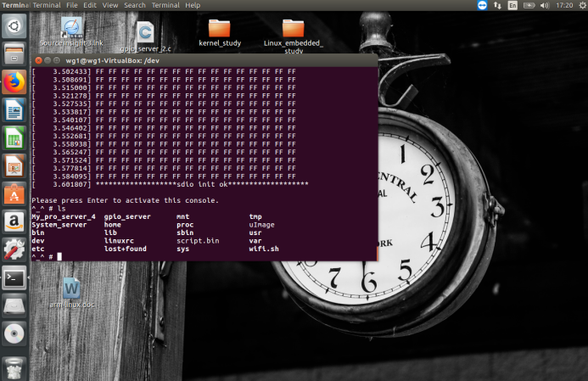Click 'System_server' in ls output
Image resolution: width=588 pixels, height=381 pixels.
[x=59, y=225]
